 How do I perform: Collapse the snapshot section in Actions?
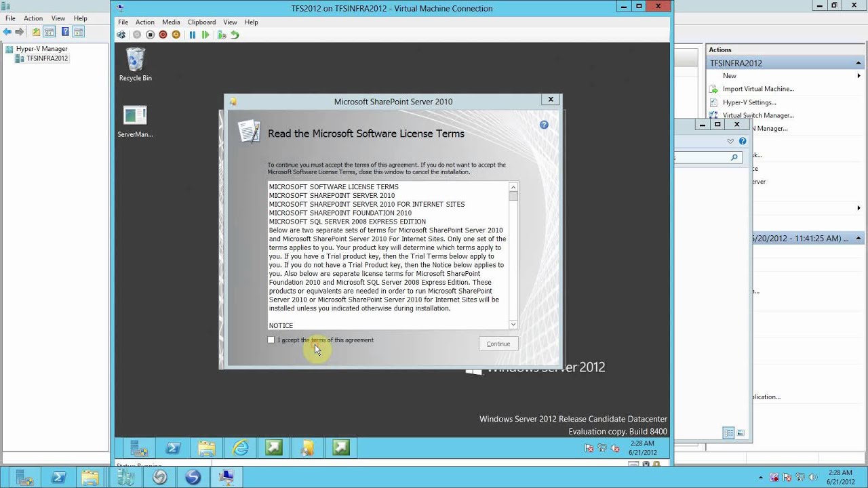tap(859, 239)
